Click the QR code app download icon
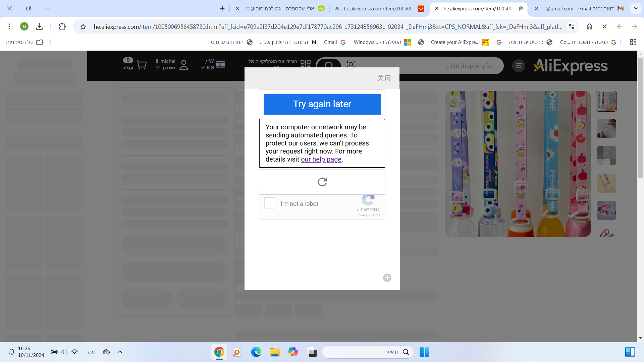 tap(305, 63)
